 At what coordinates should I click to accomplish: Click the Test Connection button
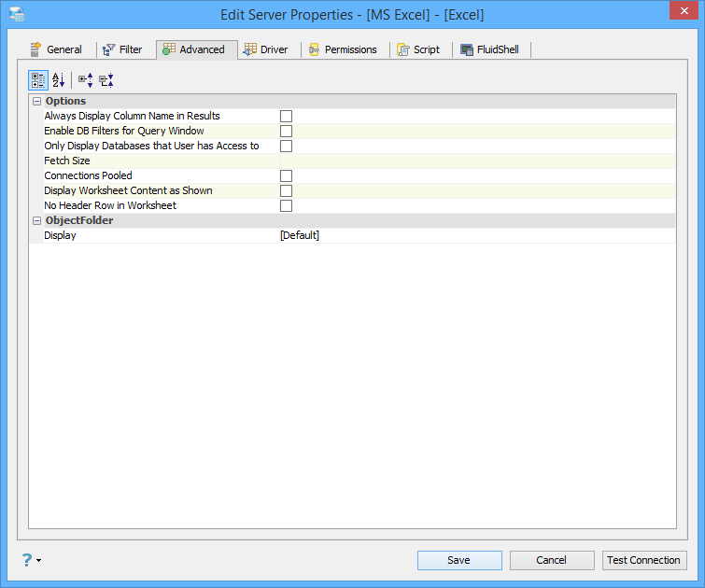click(644, 560)
